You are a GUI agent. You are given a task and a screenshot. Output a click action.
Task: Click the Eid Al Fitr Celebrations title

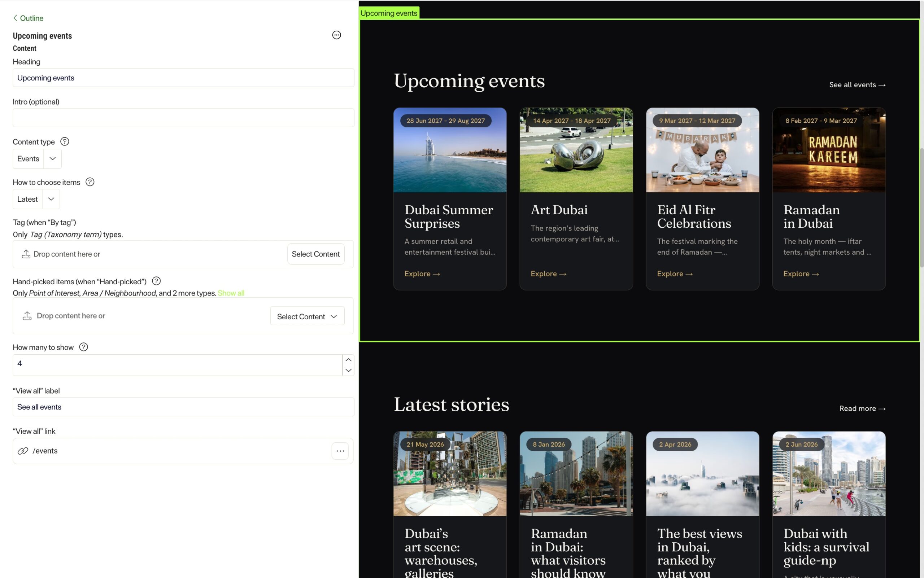click(x=694, y=216)
